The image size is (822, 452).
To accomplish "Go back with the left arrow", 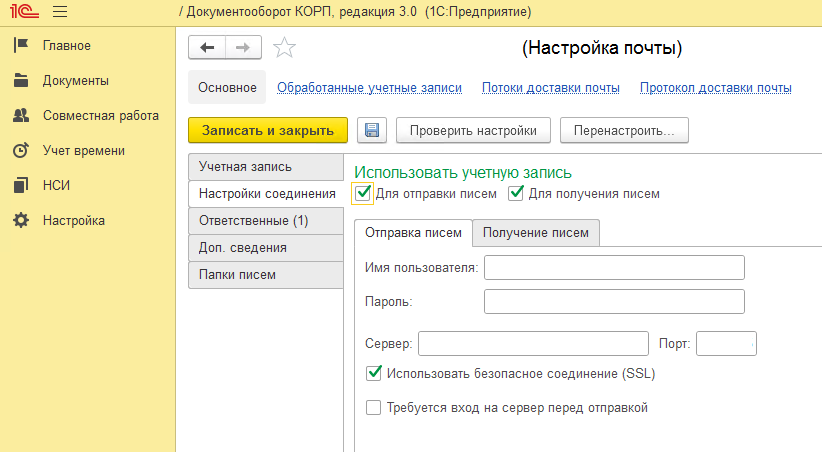I will click(x=207, y=48).
